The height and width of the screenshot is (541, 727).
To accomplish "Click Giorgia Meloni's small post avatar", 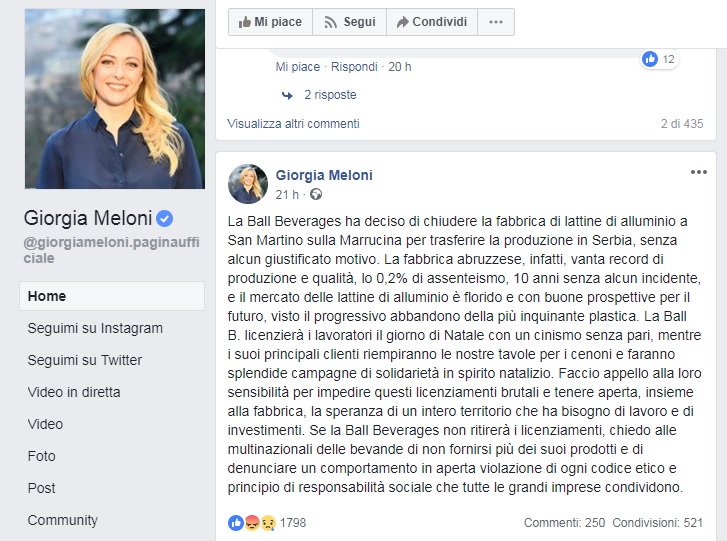I will coord(248,184).
